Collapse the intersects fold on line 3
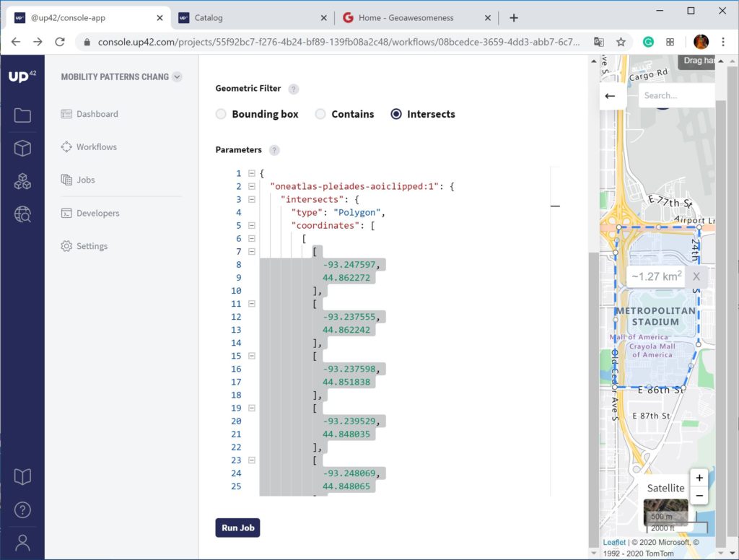This screenshot has height=560, width=739. 252,199
